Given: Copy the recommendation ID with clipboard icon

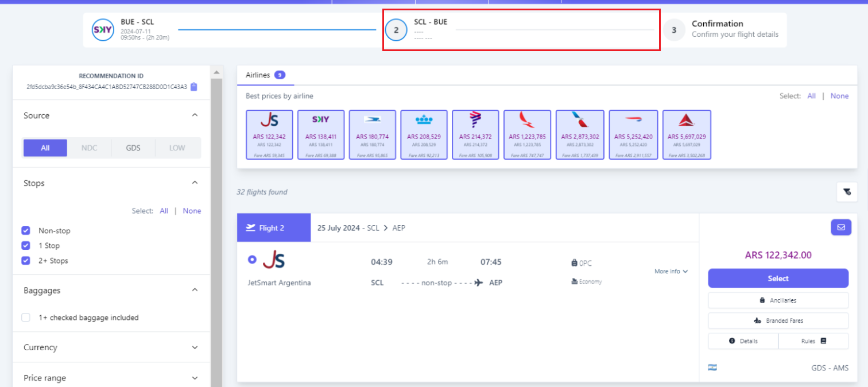Looking at the screenshot, I should pos(194,87).
